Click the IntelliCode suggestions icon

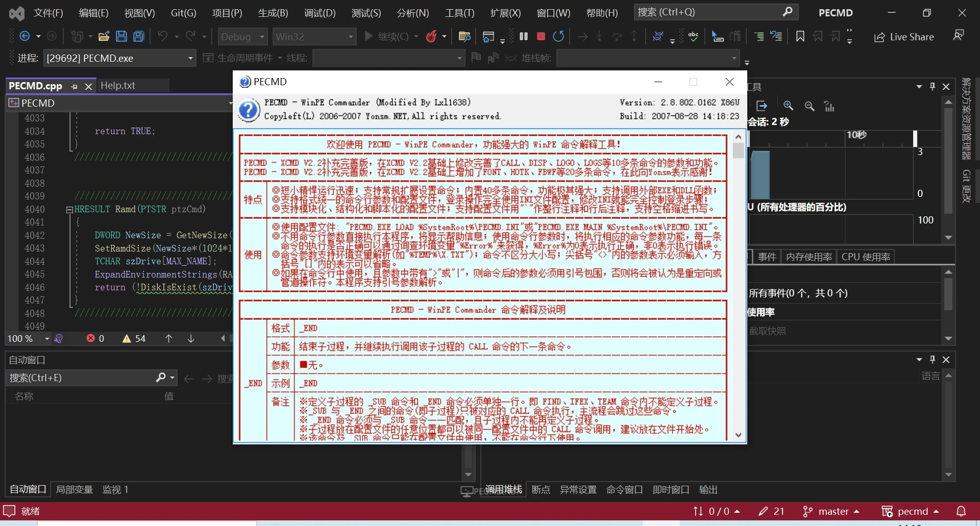click(x=657, y=36)
